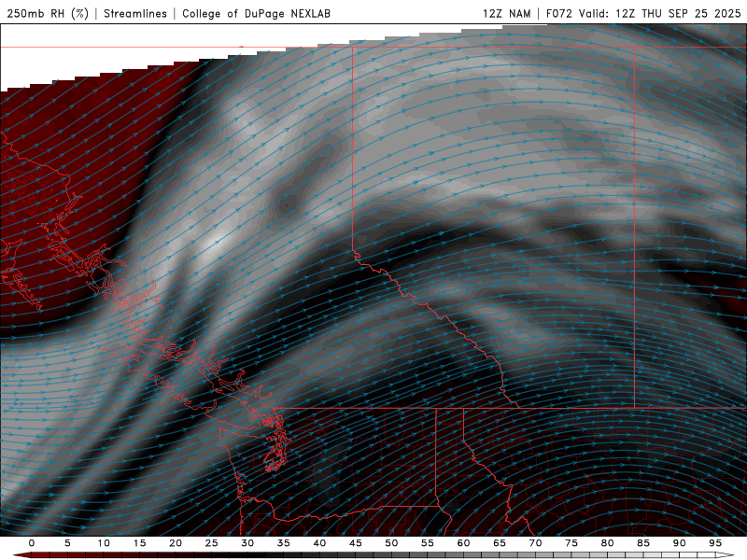Click the 'Streamlines' header label
Image resolution: width=747 pixels, height=560 pixels.
(135, 13)
